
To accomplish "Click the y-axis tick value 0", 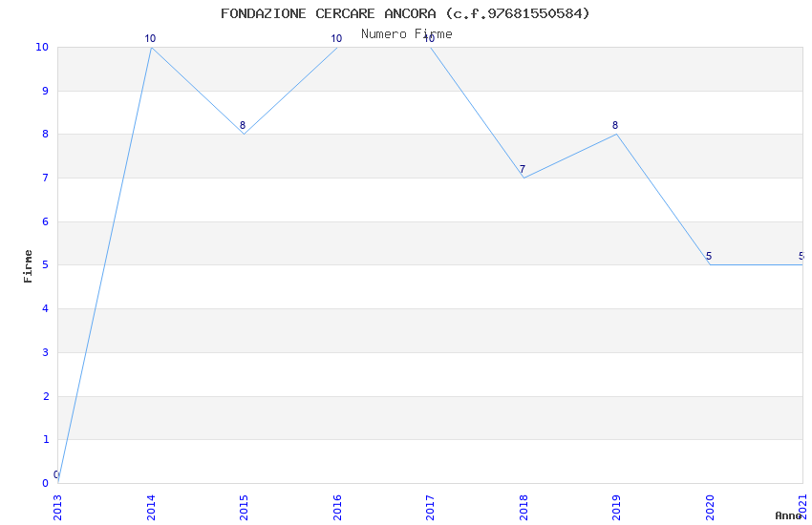I will pyautogui.click(x=45, y=483).
